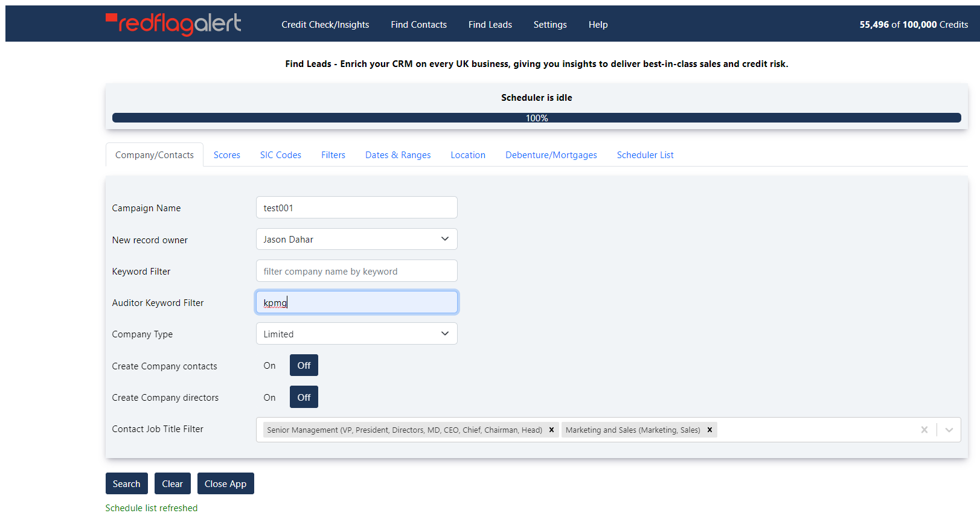This screenshot has height=516, width=980.
Task: Click the Clear button
Action: [172, 483]
